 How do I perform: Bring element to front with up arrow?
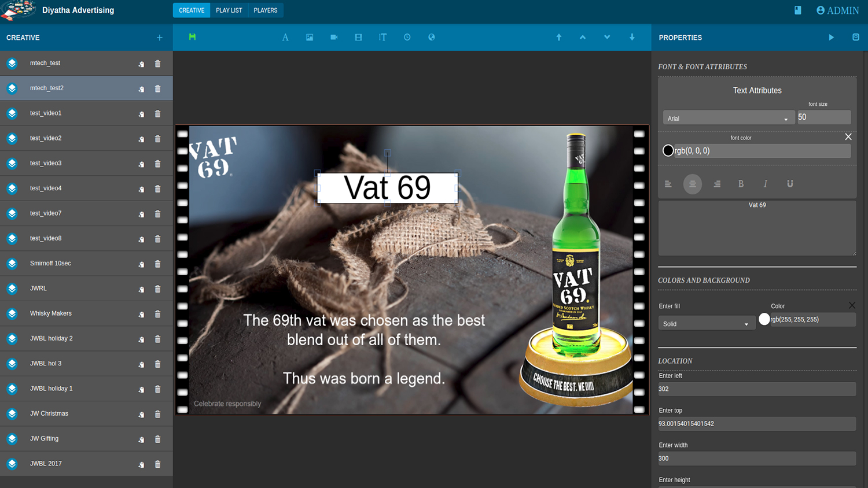tap(559, 37)
